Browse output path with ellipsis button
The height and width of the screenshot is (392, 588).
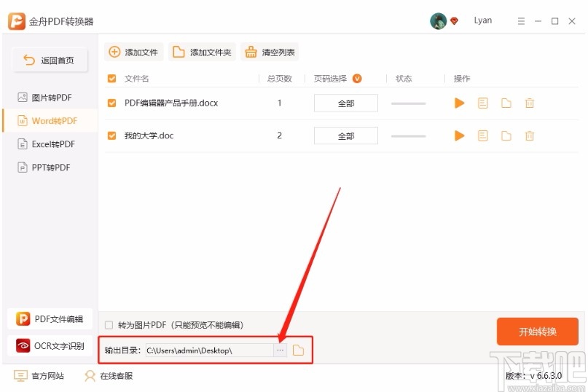(280, 350)
